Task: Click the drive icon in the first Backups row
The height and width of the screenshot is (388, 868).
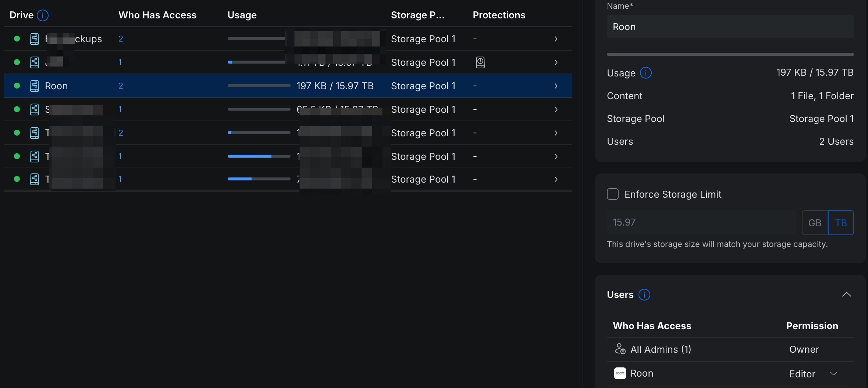Action: 35,39
